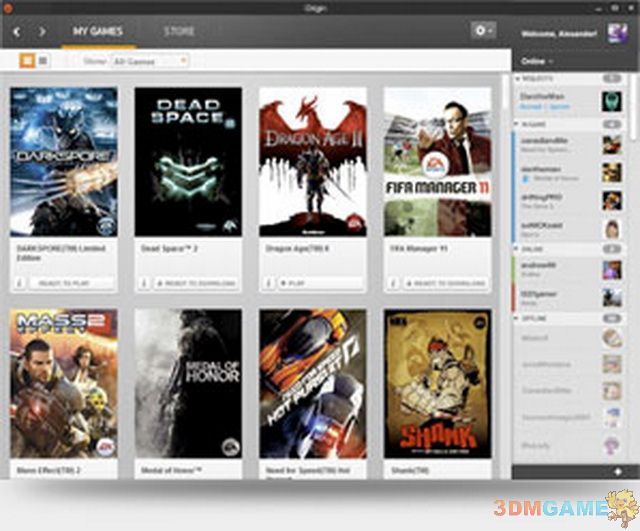Click the fifth offline friend's avatar
Screen dimensions: 640x531
pyautogui.click(x=612, y=445)
